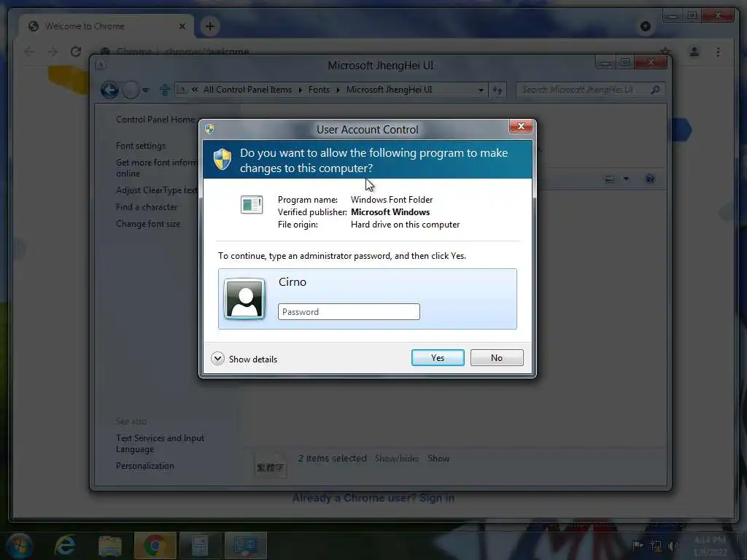Reload the Chrome page

pos(76,52)
